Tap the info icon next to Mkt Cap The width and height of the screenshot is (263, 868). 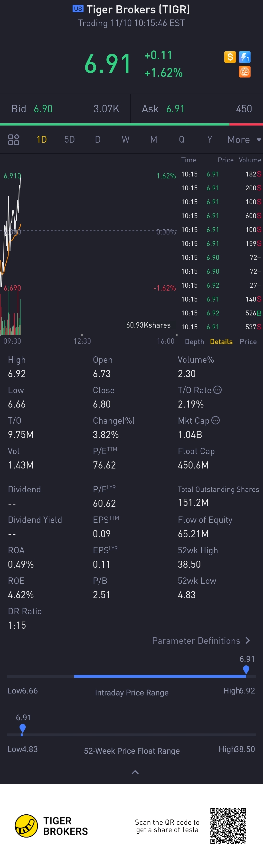(x=216, y=420)
